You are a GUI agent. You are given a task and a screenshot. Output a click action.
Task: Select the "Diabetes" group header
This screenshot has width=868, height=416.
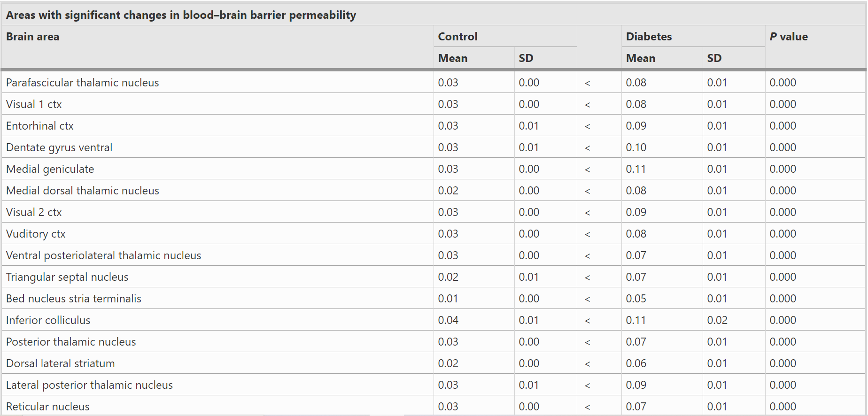[x=649, y=37]
